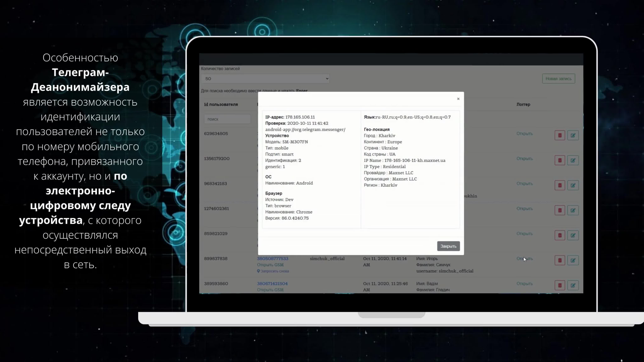
Task: Delete the record for user 1356179200
Action: tap(560, 160)
